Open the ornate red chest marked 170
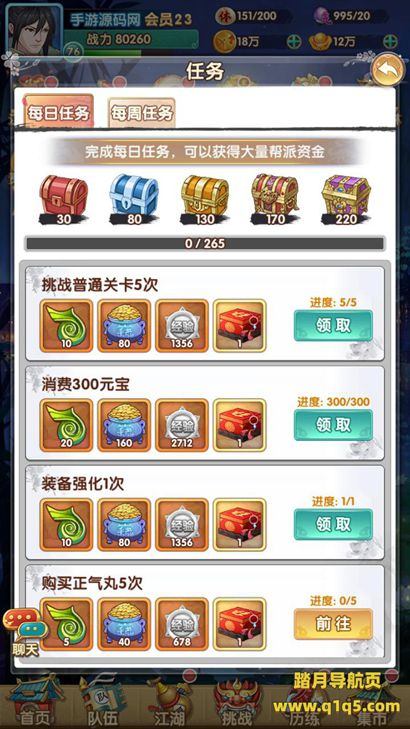 click(275, 199)
